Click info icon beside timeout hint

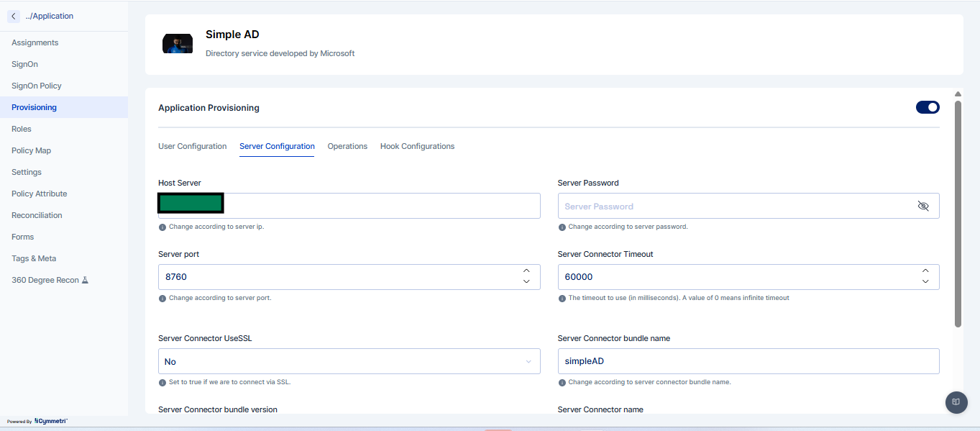click(x=562, y=298)
